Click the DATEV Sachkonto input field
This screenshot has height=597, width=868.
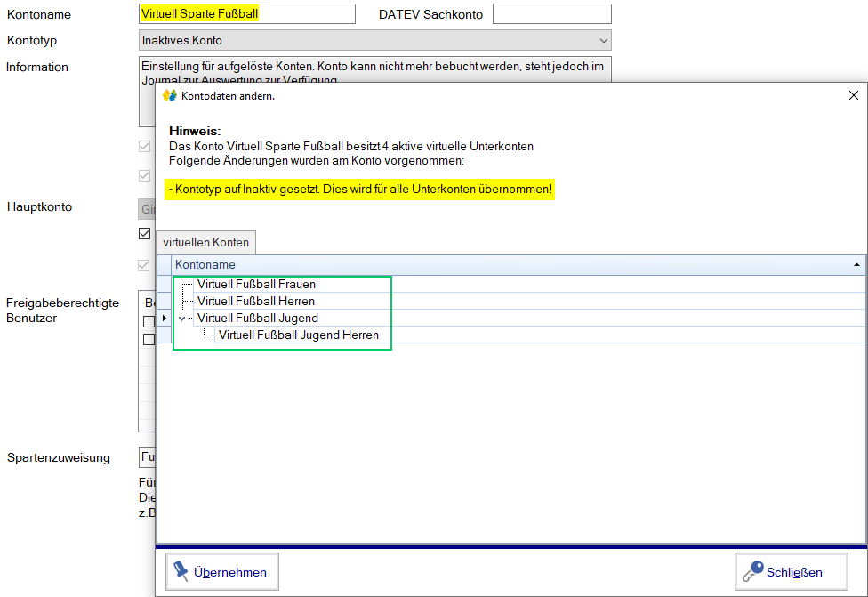tap(551, 14)
